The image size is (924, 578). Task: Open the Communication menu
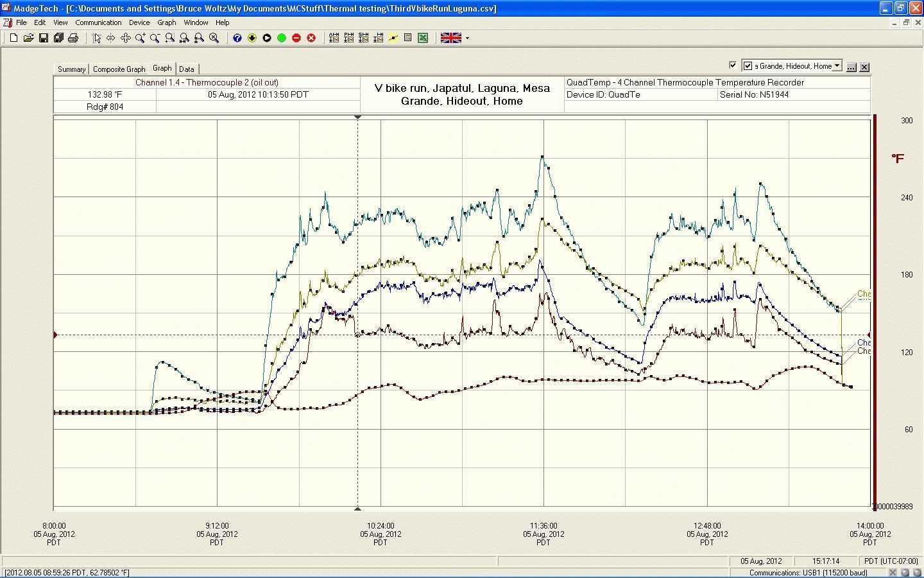coord(98,22)
